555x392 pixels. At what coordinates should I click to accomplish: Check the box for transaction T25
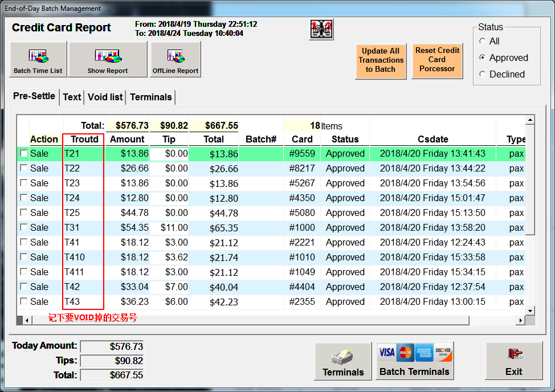pyautogui.click(x=24, y=213)
